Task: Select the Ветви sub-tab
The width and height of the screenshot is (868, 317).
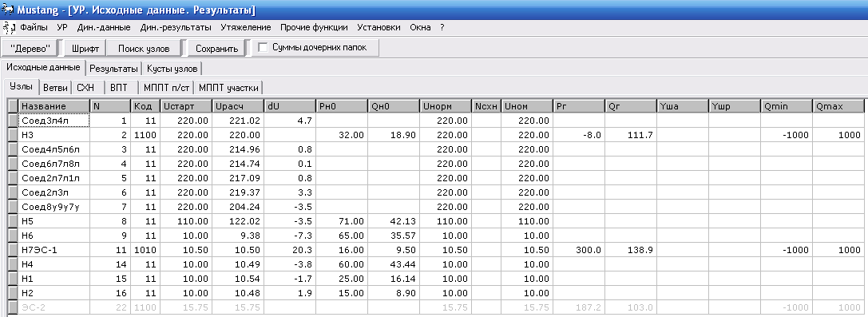Action: pos(55,87)
